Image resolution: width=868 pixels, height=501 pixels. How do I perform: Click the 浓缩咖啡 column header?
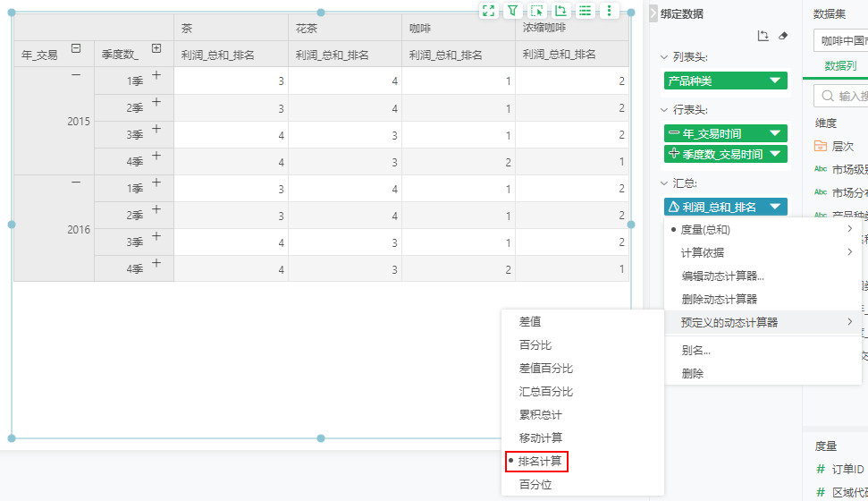(x=572, y=28)
